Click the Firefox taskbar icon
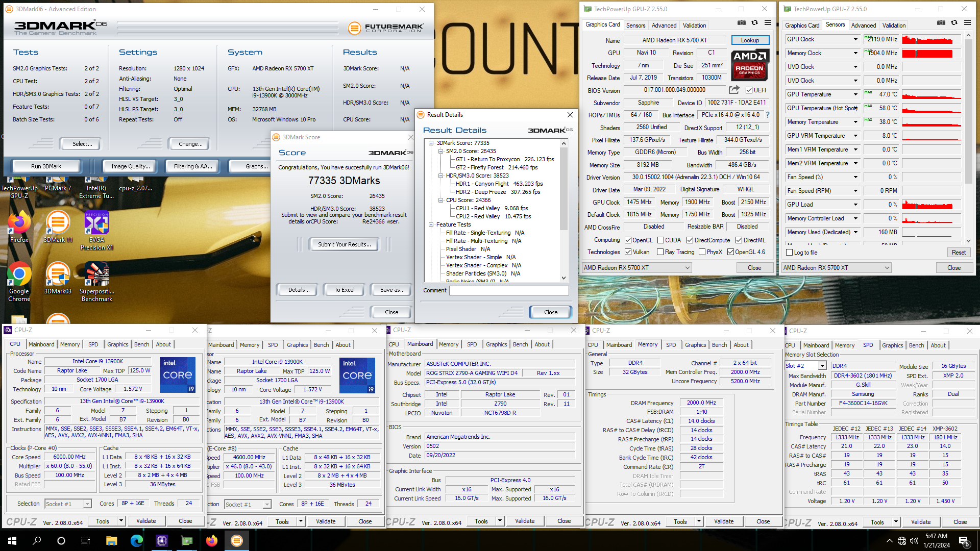 (x=212, y=541)
